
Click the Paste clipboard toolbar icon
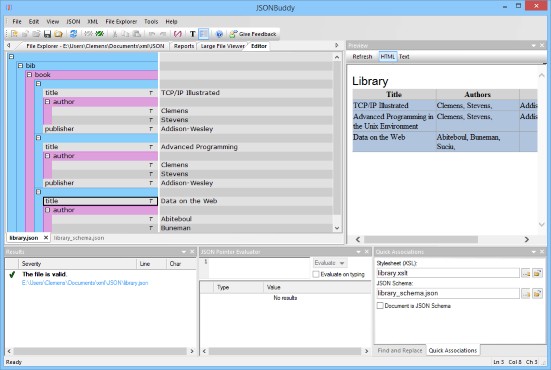(x=137, y=34)
